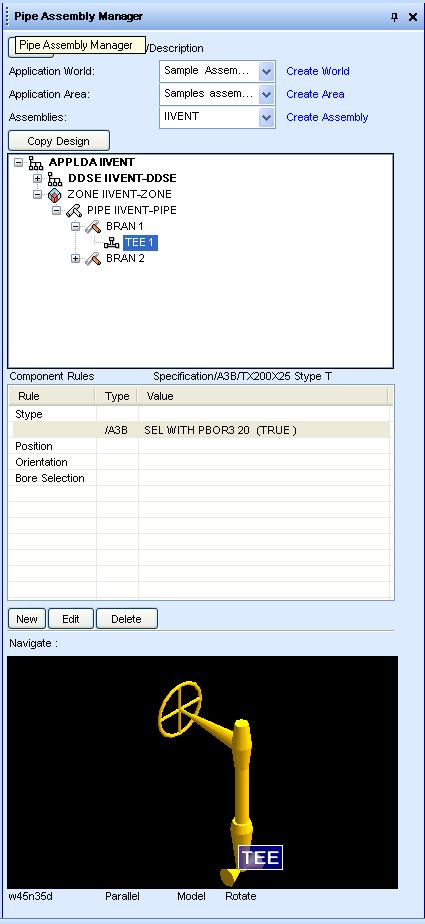The width and height of the screenshot is (425, 924).
Task: Open the Application Area dropdown
Action: coord(266,94)
